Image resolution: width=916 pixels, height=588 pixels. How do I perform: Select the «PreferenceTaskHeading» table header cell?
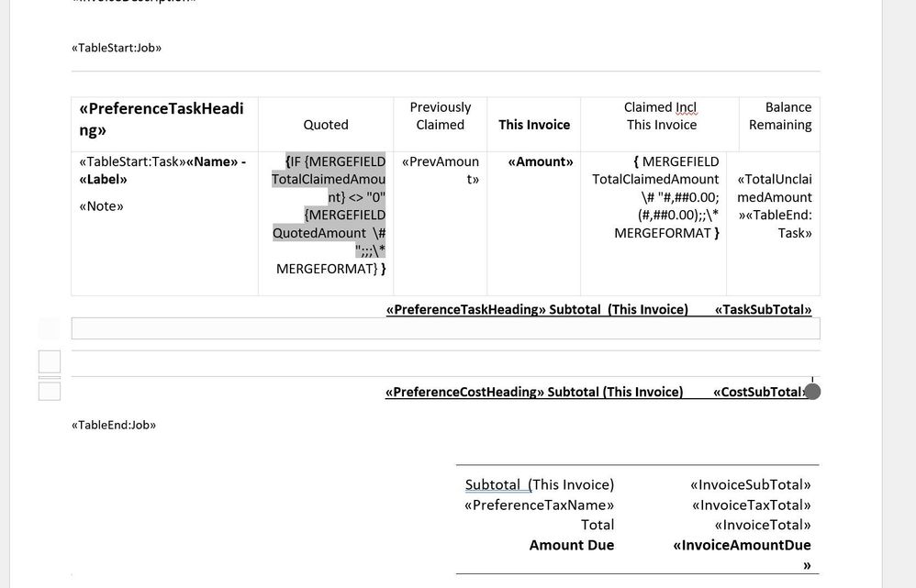(x=162, y=118)
